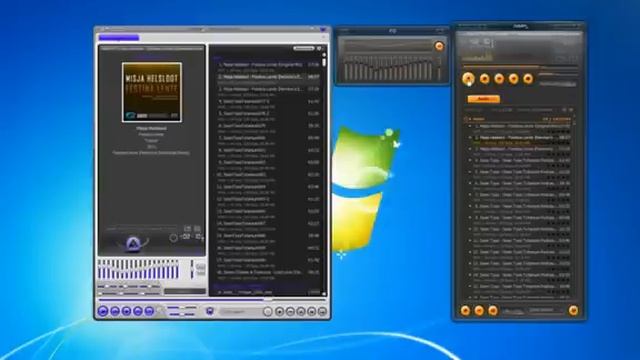
Task: Click the second bottom orange button in right player
Action: coord(479,311)
